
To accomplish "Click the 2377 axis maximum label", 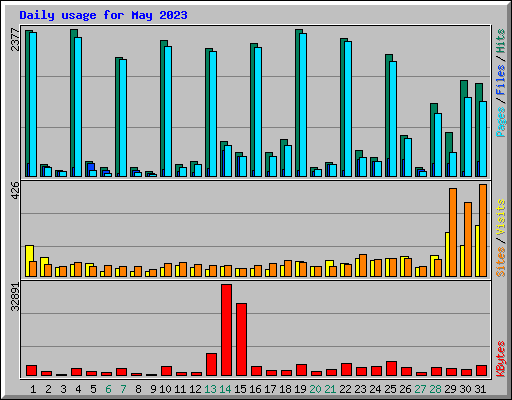I will [15, 39].
